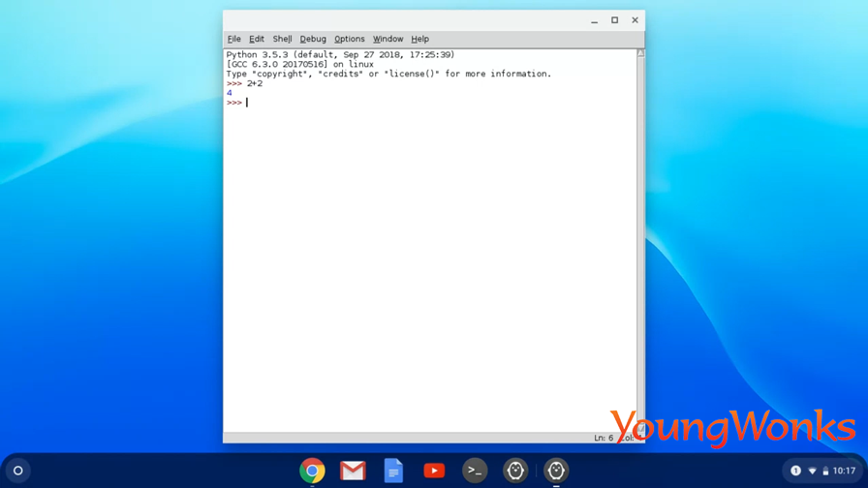Click the first Linux penguin shelf icon
The width and height of the screenshot is (868, 488).
click(x=515, y=471)
